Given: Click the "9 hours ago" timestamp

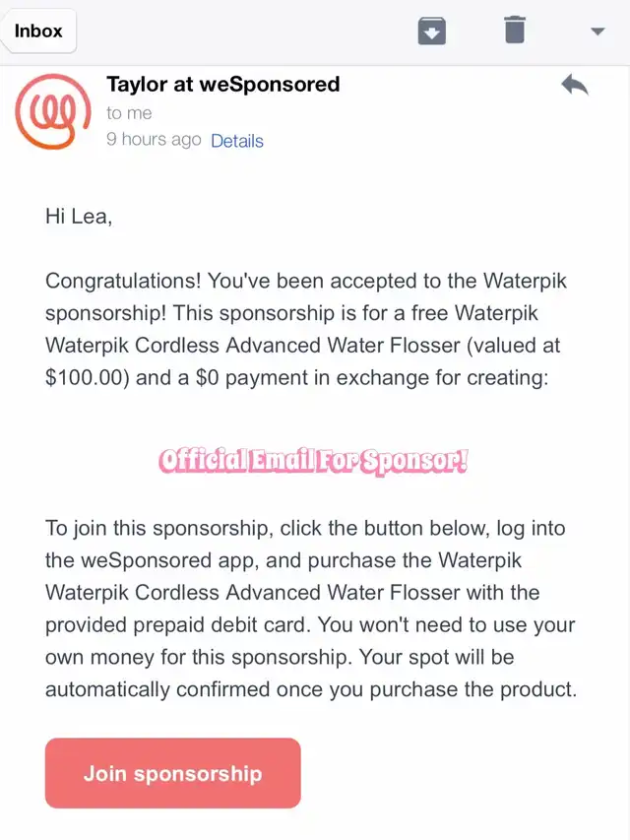Looking at the screenshot, I should coord(154,139).
